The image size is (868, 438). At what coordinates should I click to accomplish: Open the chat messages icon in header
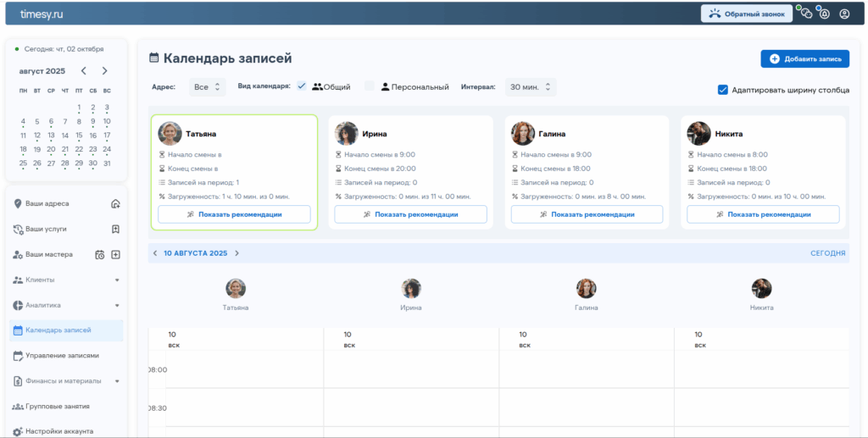(805, 14)
